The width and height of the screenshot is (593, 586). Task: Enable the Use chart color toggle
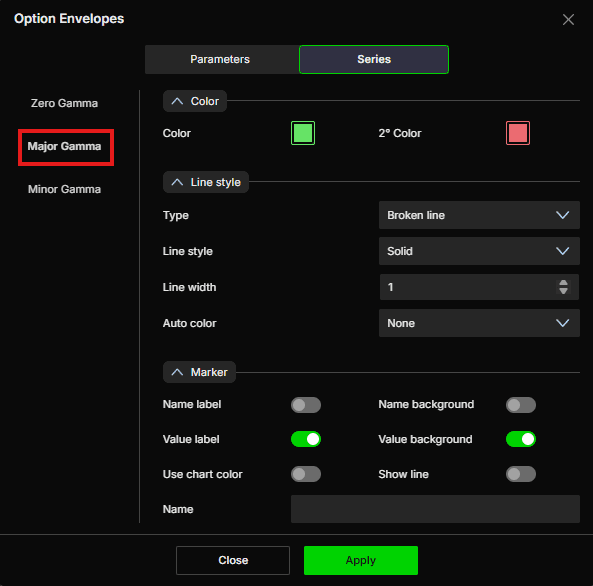pos(306,474)
